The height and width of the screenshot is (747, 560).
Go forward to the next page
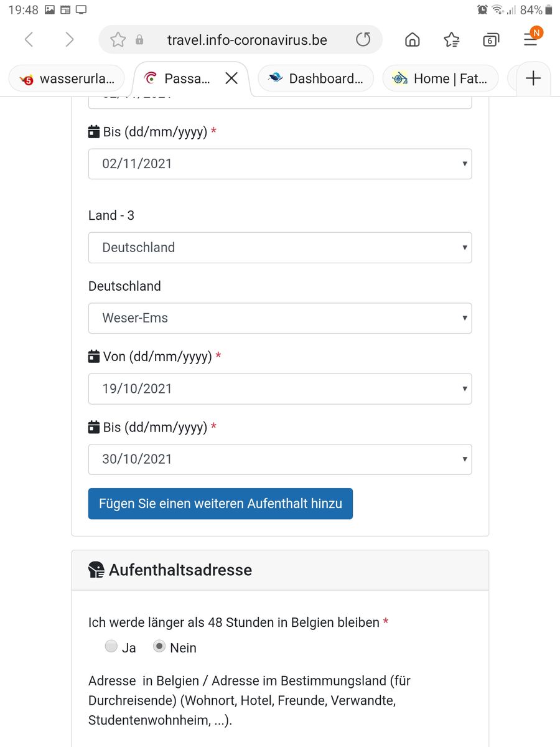pos(69,40)
